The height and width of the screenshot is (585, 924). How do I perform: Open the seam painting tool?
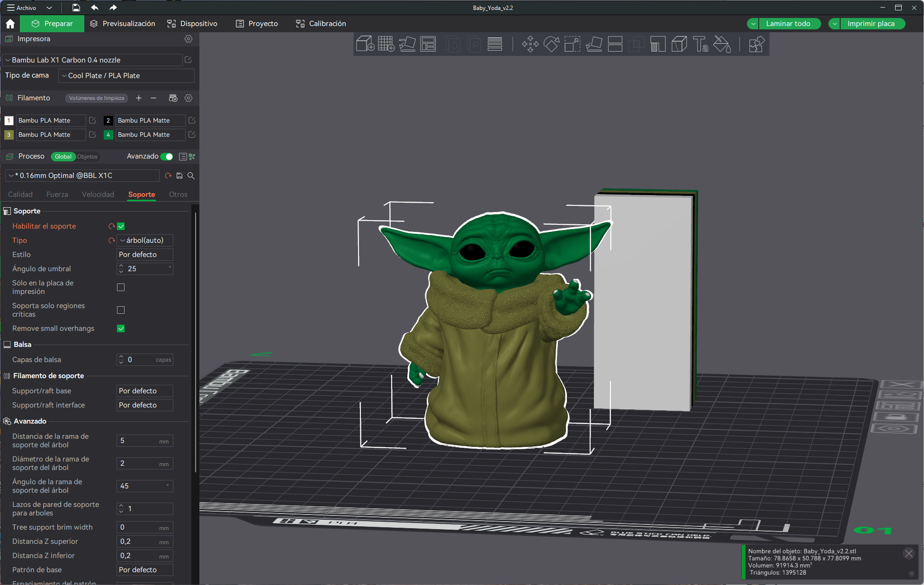point(679,44)
